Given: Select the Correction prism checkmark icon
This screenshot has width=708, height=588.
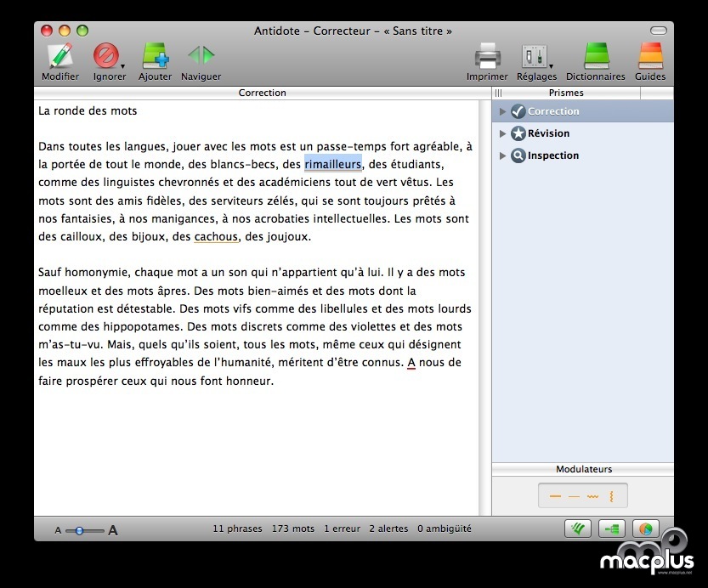Looking at the screenshot, I should pyautogui.click(x=518, y=111).
